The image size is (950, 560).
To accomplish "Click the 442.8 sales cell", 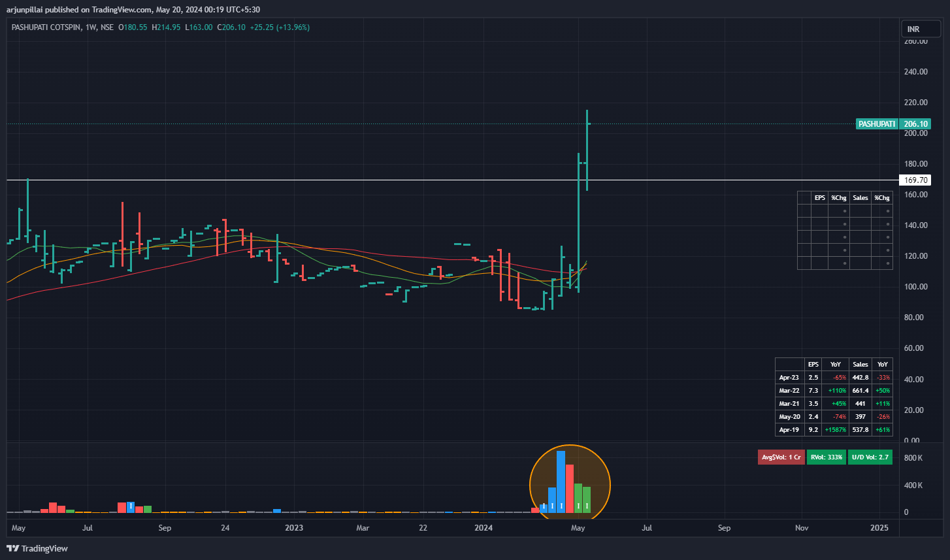I will pos(860,378).
